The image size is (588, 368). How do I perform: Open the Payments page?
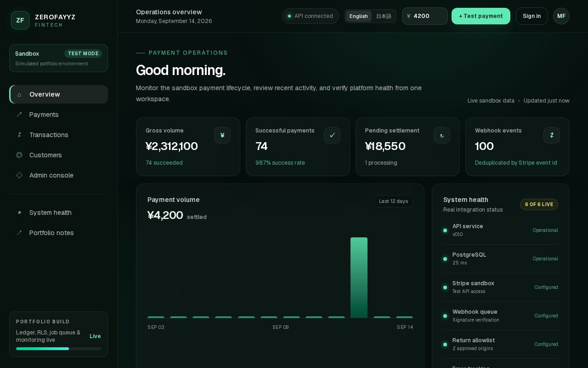[58, 115]
